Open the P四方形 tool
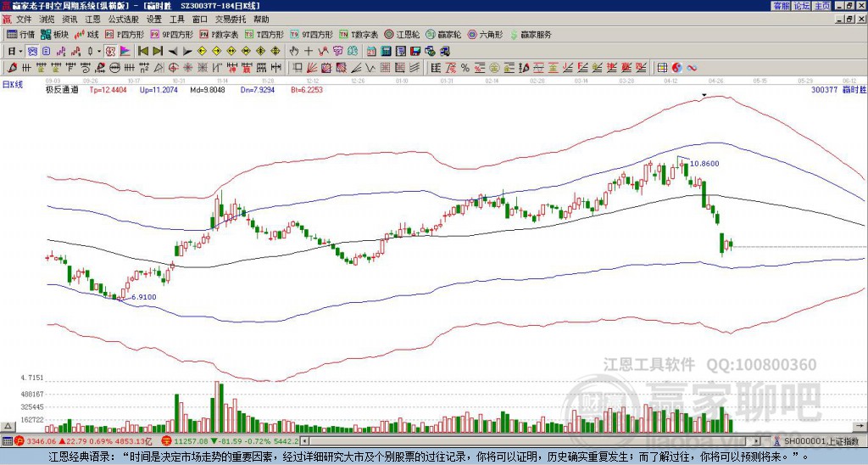This screenshot has width=868, height=465. pos(125,34)
